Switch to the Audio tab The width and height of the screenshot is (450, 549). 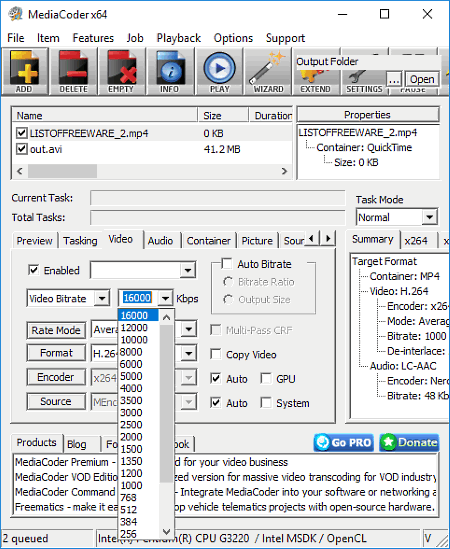click(160, 241)
